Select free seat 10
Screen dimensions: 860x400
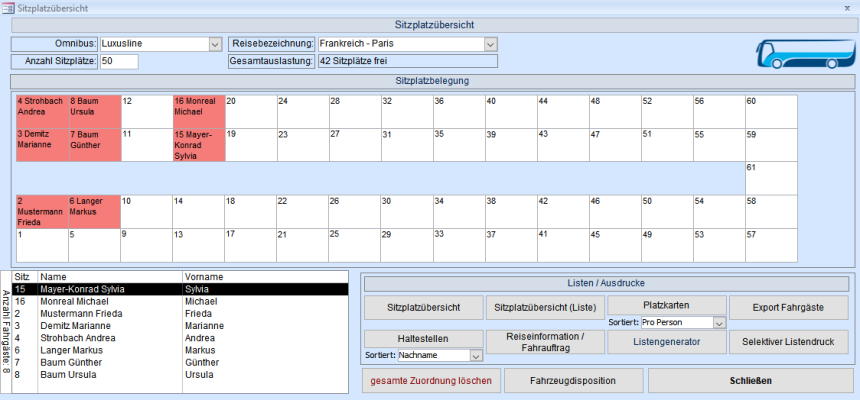[146, 212]
